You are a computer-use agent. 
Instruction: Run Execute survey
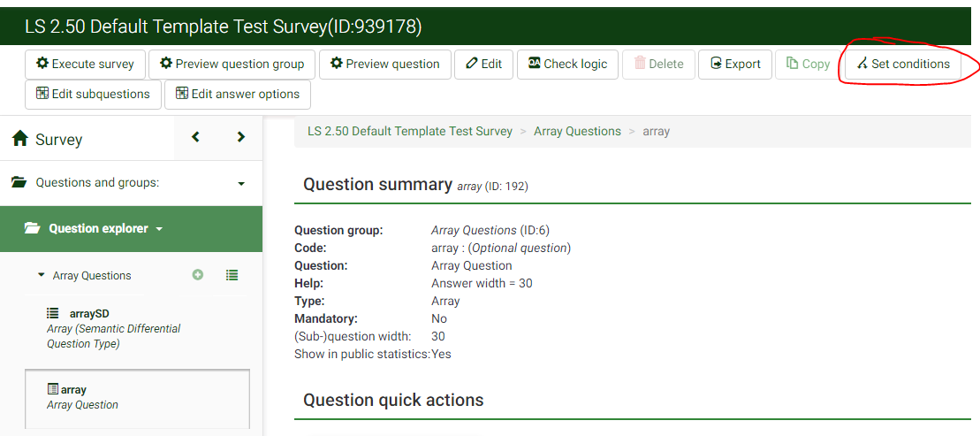(x=85, y=64)
